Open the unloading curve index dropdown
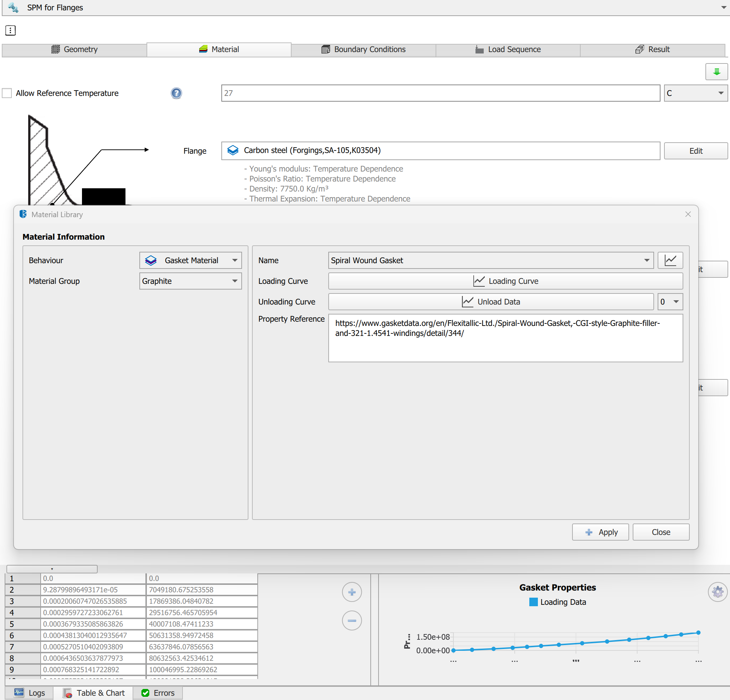This screenshot has width=730, height=700. tap(670, 302)
